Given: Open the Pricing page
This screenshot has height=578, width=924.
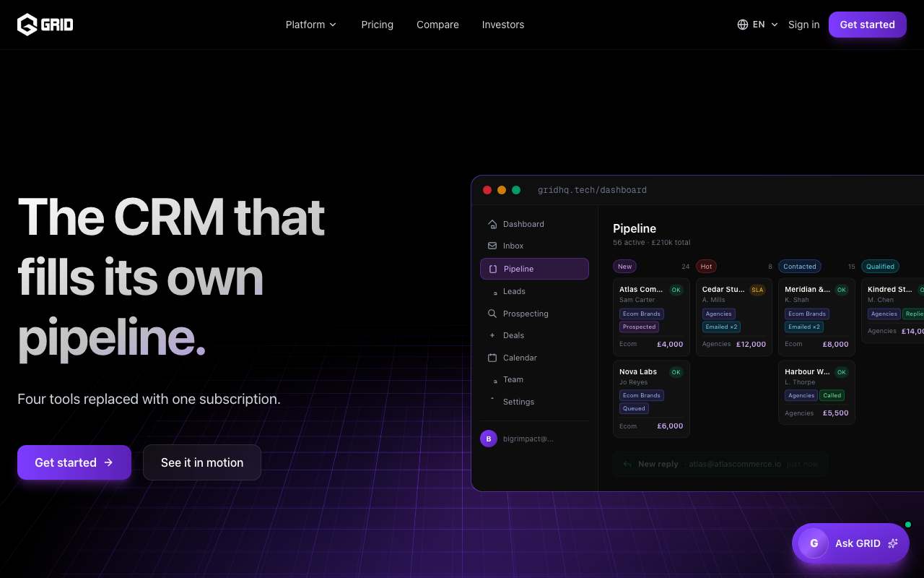Looking at the screenshot, I should 378,25.
